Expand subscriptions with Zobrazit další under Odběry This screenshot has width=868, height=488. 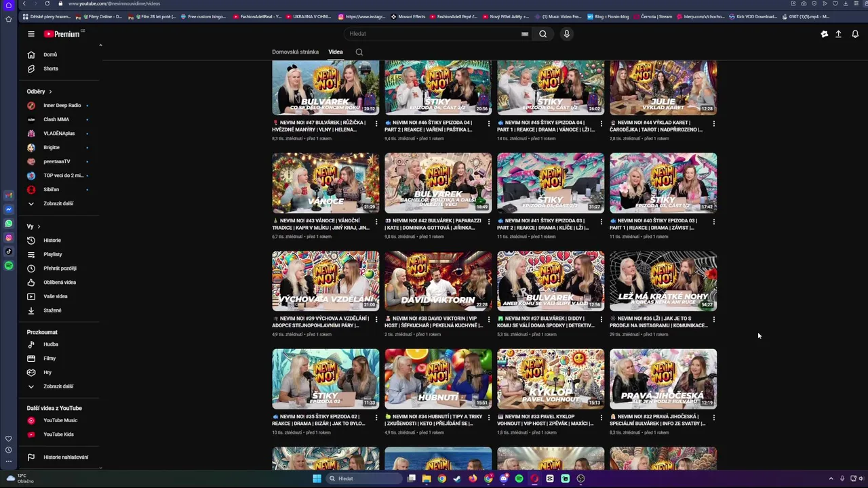tap(60, 203)
